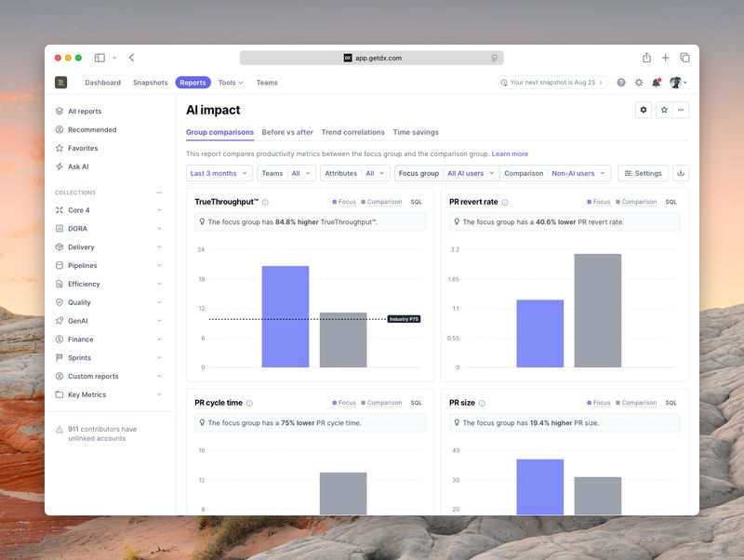Open the Snapshots navigation item

point(150,83)
